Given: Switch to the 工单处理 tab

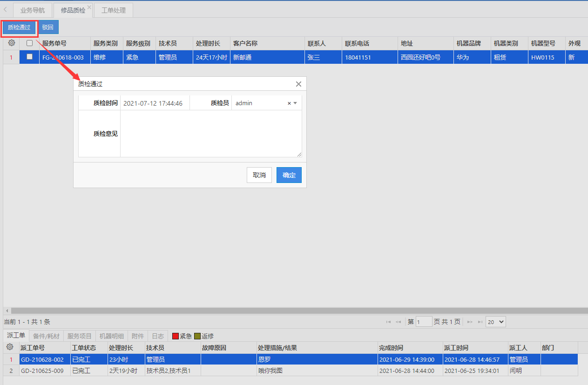Looking at the screenshot, I should [x=114, y=10].
